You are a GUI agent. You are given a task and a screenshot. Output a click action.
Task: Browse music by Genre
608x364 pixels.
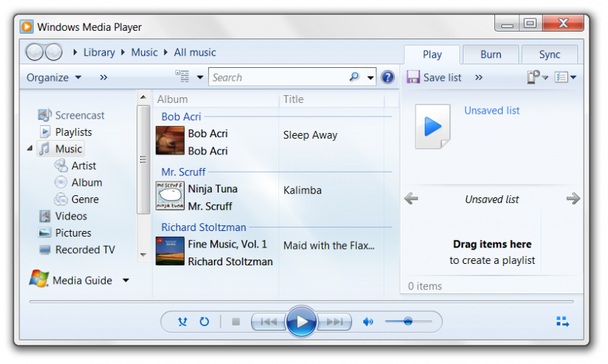click(77, 200)
